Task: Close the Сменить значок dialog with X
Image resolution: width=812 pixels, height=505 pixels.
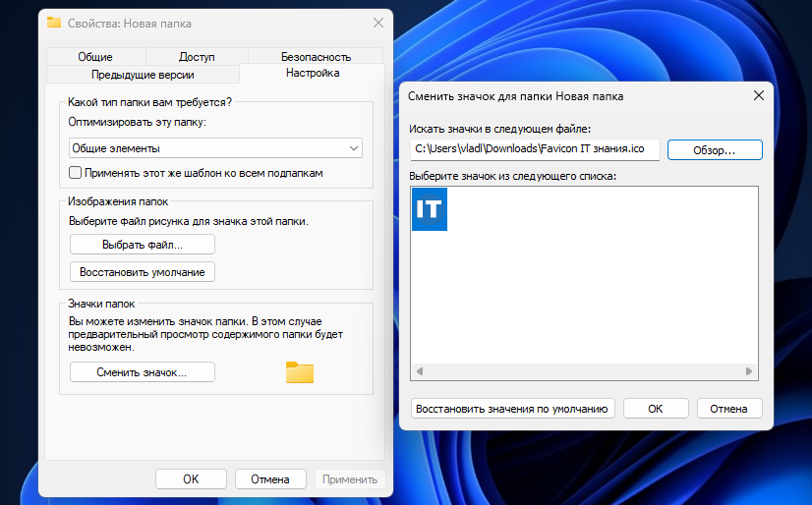Action: [x=759, y=95]
